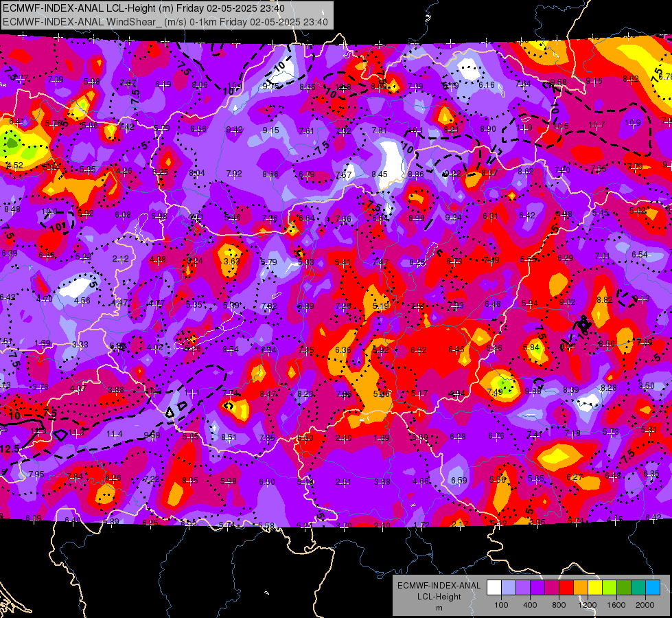672x618 pixels.
Task: Click the grid value '4.70'
Action: [x=44, y=299]
